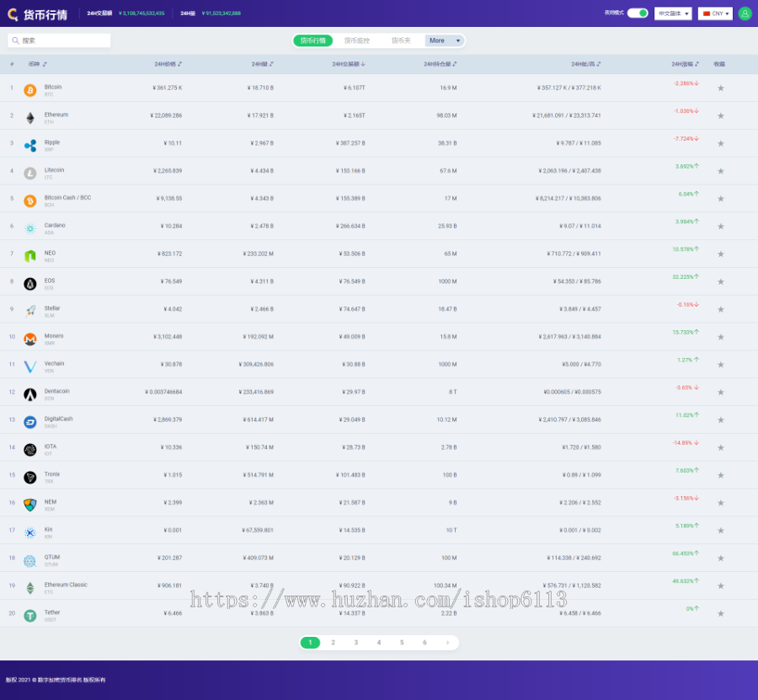Favorite QTUM with its star
758x700 pixels.
[x=720, y=558]
